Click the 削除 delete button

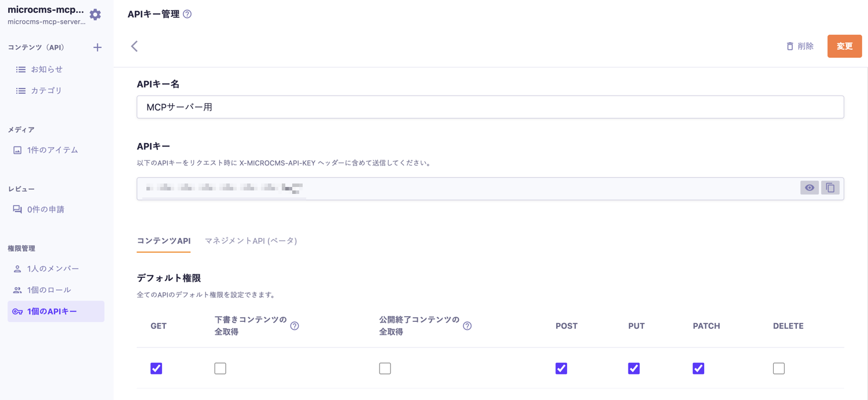click(800, 46)
